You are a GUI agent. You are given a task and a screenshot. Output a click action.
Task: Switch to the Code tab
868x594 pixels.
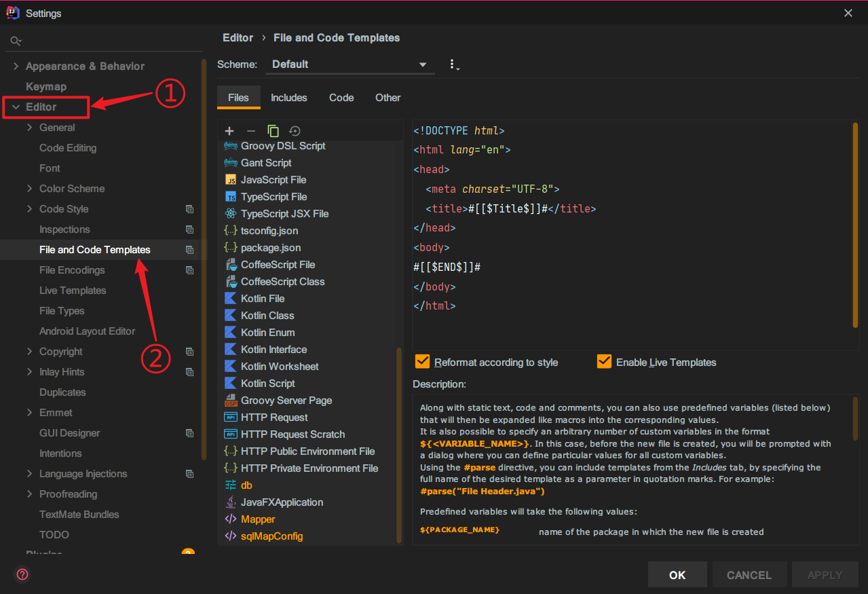click(x=341, y=98)
